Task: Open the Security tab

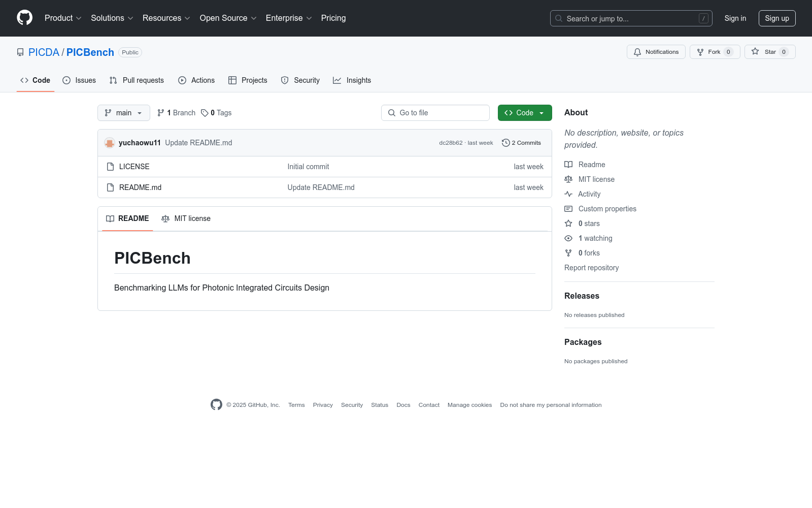Action: [300, 80]
